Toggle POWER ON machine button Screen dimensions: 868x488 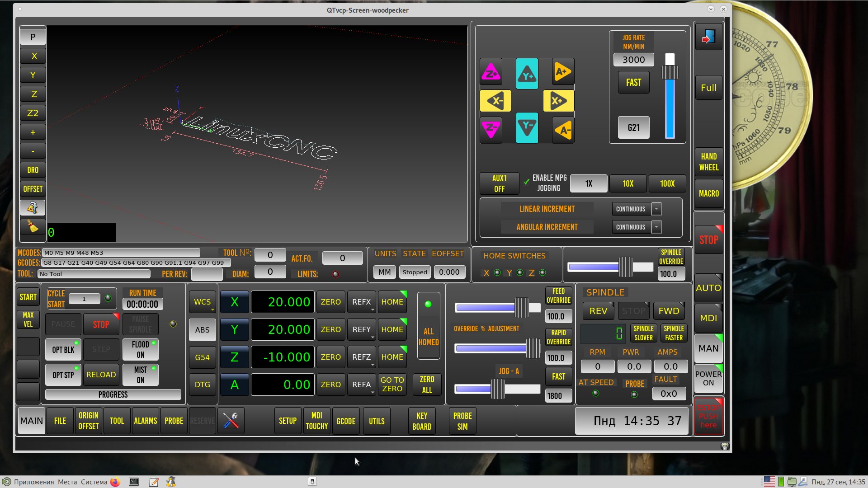tap(708, 378)
